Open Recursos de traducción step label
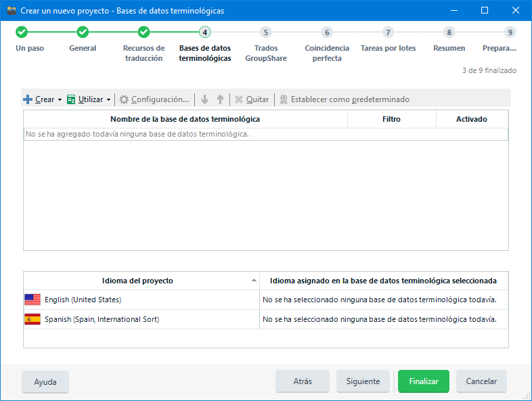The image size is (532, 401). click(144, 53)
